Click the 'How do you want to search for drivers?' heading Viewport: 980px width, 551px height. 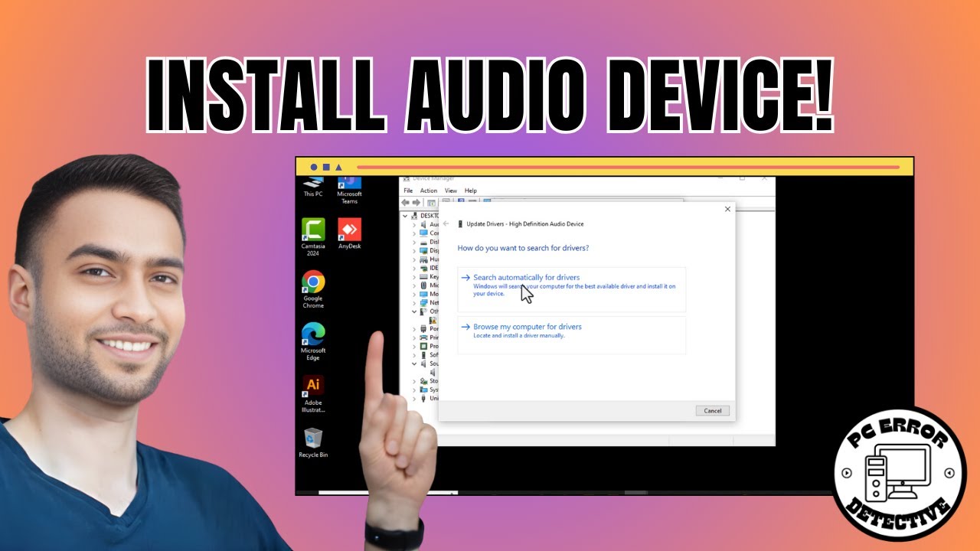click(x=523, y=248)
